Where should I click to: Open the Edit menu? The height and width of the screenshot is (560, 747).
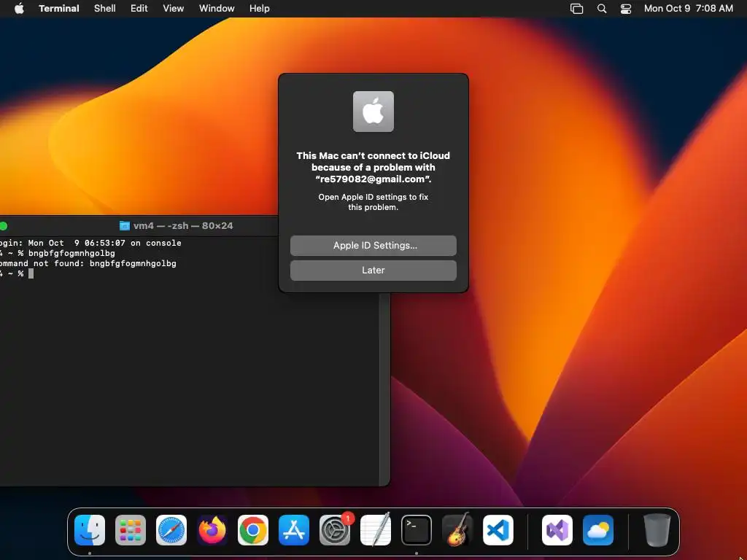[x=139, y=9]
